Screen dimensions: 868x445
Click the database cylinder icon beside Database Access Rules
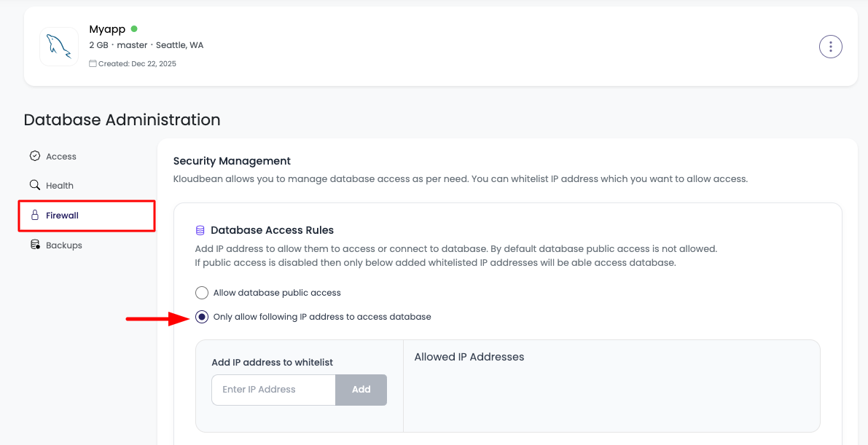(200, 229)
